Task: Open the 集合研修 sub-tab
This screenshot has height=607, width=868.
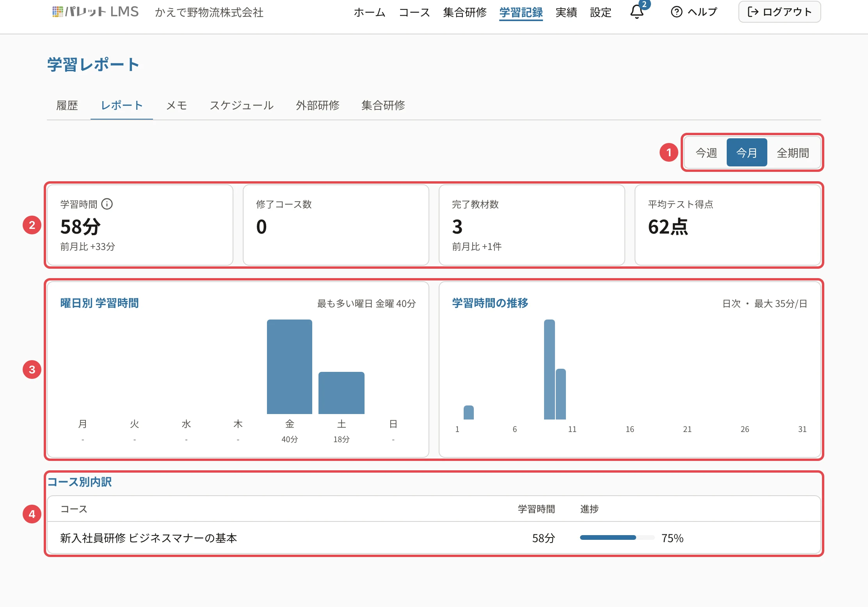Action: (x=383, y=105)
